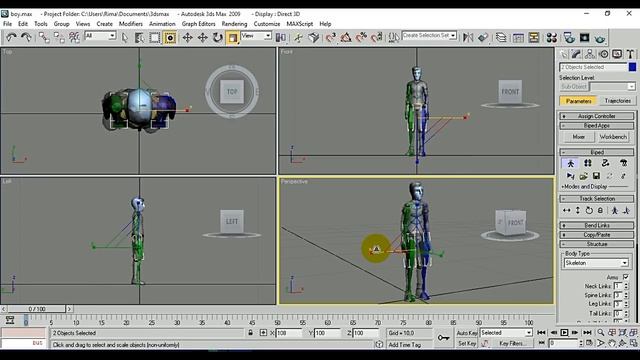The width and height of the screenshot is (640, 360).
Task: Click the Workbench button
Action: pos(613,137)
